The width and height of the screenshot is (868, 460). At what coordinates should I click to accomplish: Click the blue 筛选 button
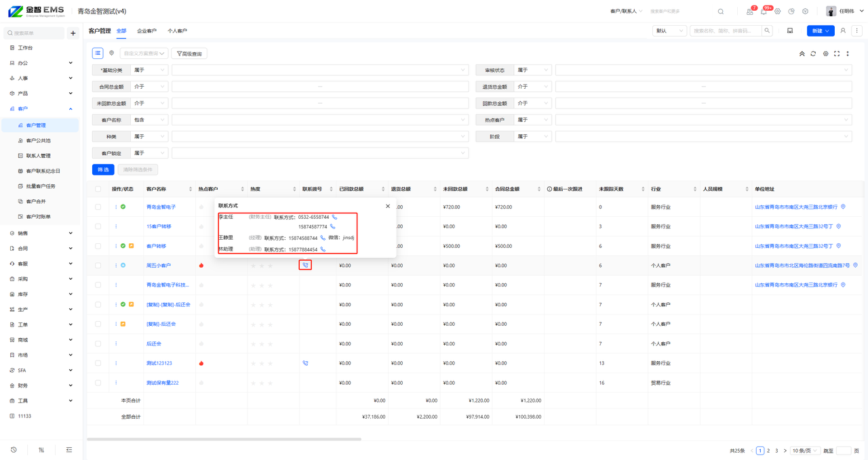point(103,169)
